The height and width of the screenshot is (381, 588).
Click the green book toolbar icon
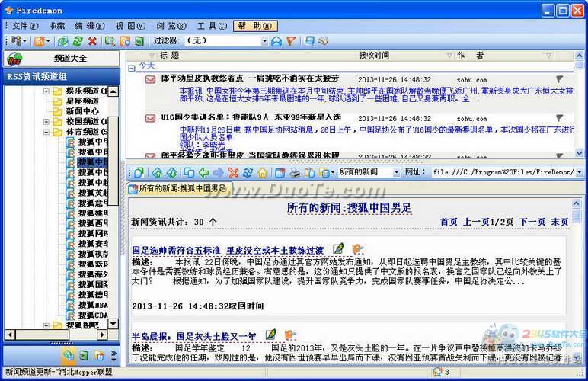(139, 41)
